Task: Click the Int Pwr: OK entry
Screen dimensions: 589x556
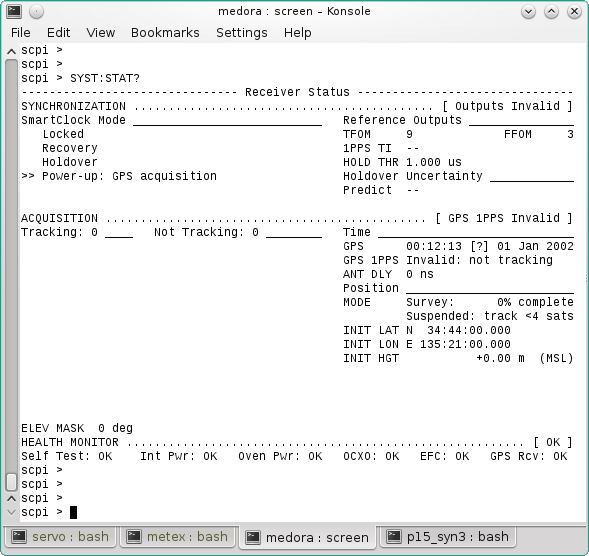Action: 178,456
